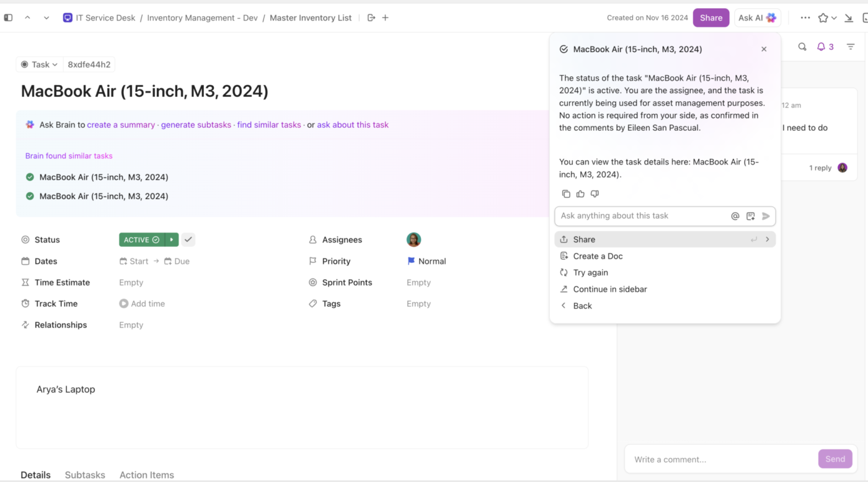The height and width of the screenshot is (482, 868).
Task: Set the Due date
Action: tap(177, 261)
